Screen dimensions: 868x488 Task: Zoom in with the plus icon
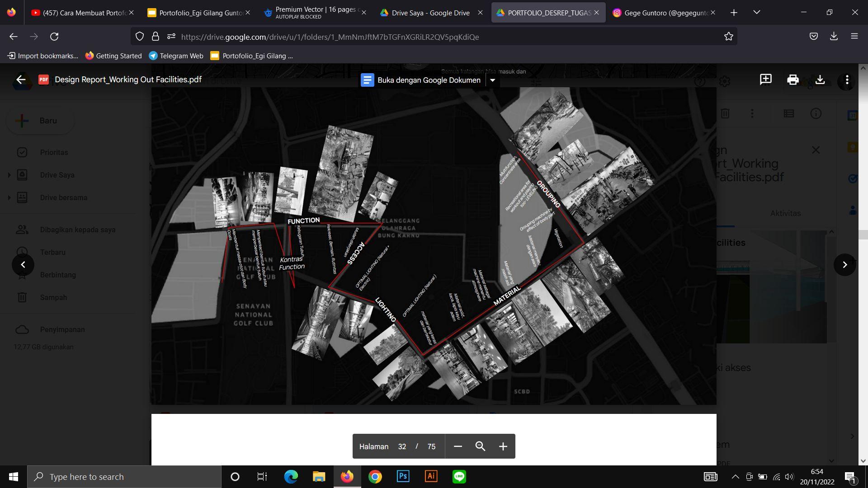point(503,446)
